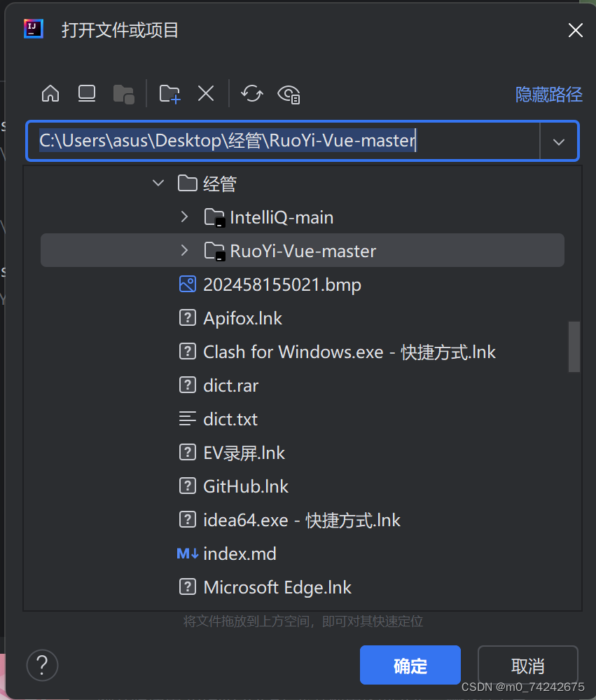Select the 经管 folder row
596x700 pixels.
coord(303,184)
